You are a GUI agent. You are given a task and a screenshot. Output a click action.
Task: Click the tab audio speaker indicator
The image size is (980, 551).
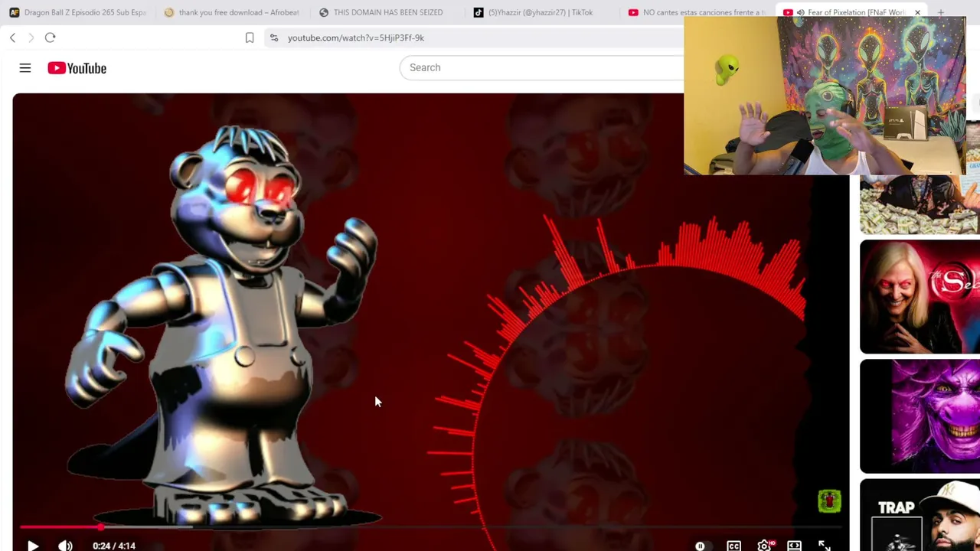[800, 12]
